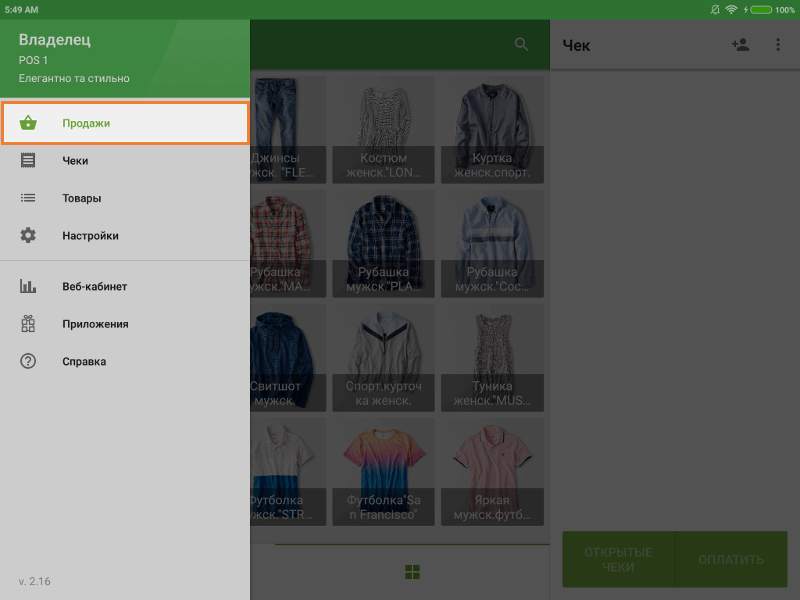The image size is (800, 600).
Task: Click the Веб-кабинет bar chart icon
Action: (28, 287)
